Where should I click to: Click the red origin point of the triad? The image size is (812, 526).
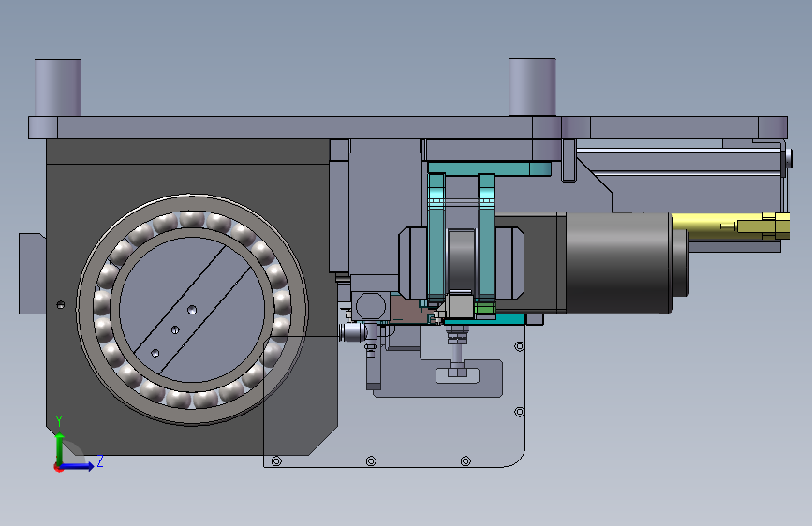click(x=58, y=467)
